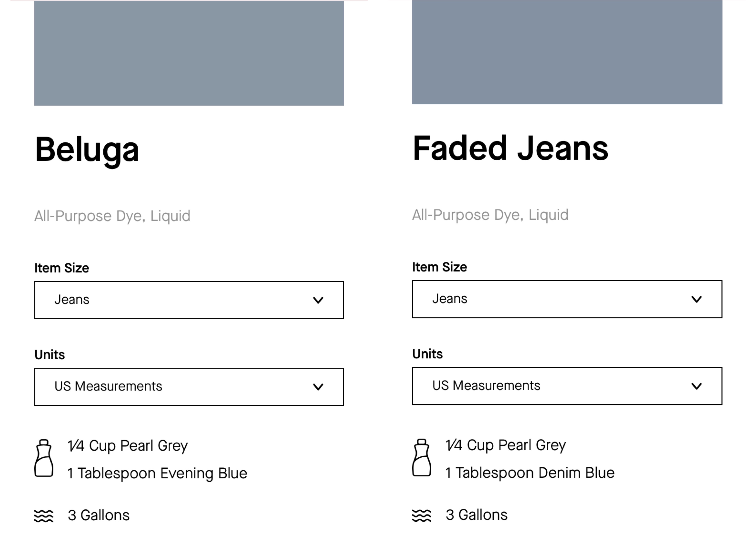
Task: Select the Beluga color swatch
Action: point(189,53)
